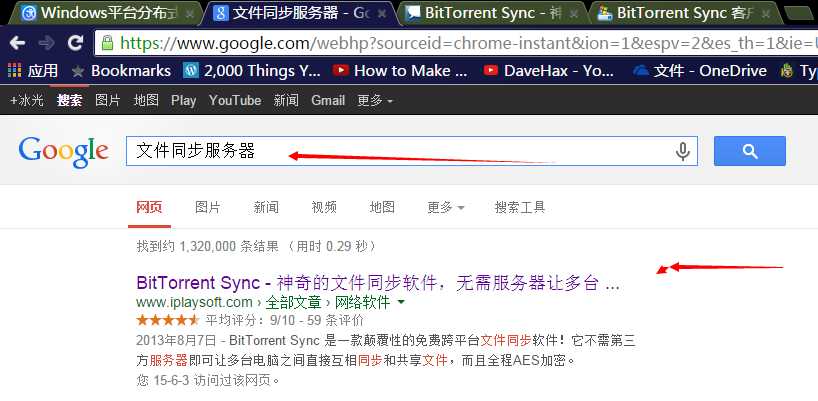Open the How to Make ... YouTube bookmark
The image size is (818, 401).
400,70
